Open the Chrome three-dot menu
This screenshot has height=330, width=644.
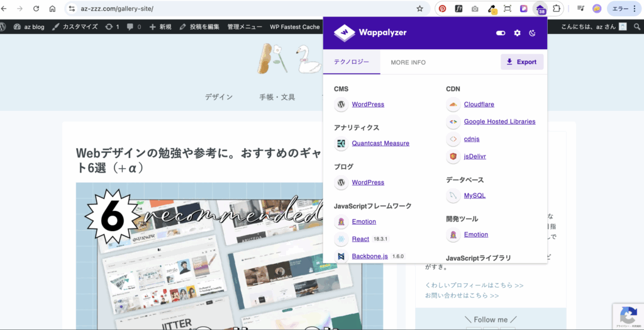click(x=634, y=9)
